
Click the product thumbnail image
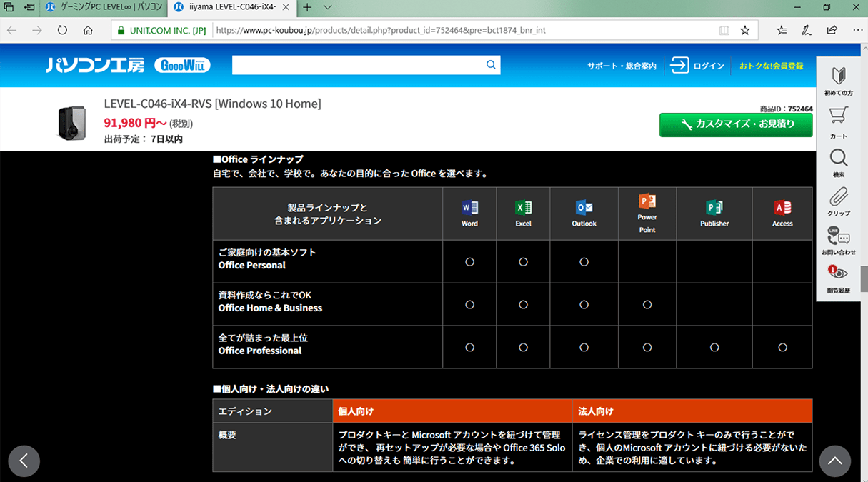click(71, 122)
